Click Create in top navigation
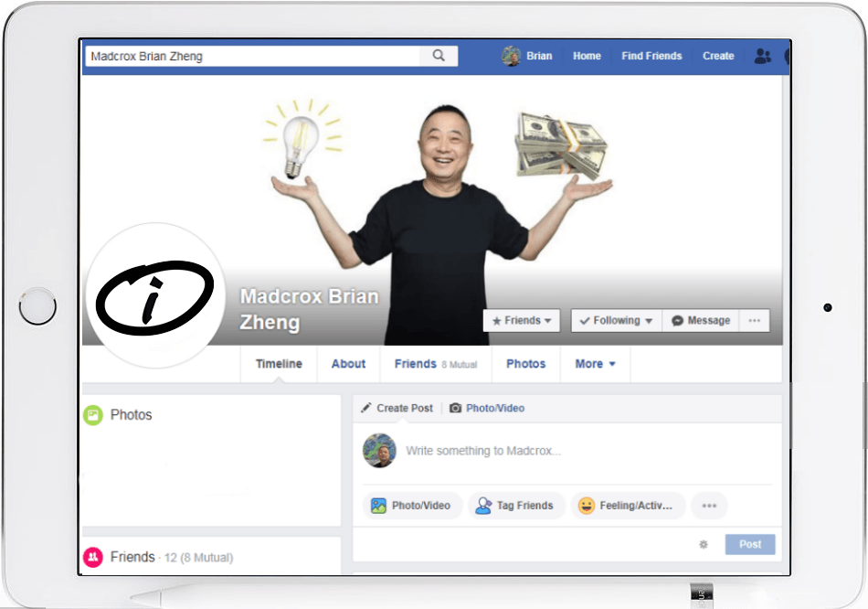The image size is (868, 609). pyautogui.click(x=718, y=56)
